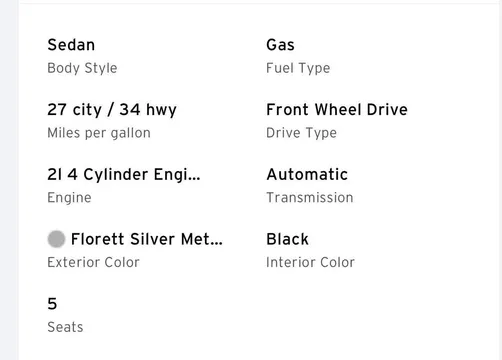The height and width of the screenshot is (360, 502).
Task: Select the Black interior color value
Action: pyautogui.click(x=287, y=239)
